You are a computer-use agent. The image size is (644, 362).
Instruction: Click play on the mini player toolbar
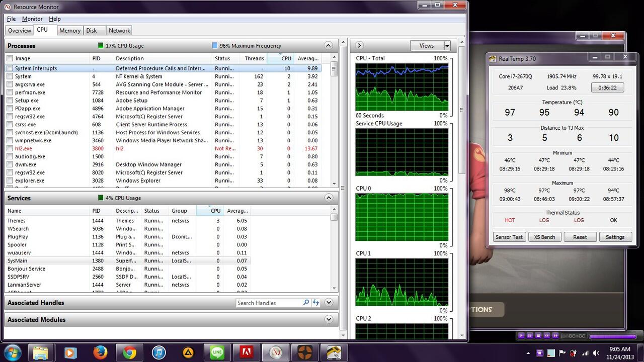pos(521,335)
